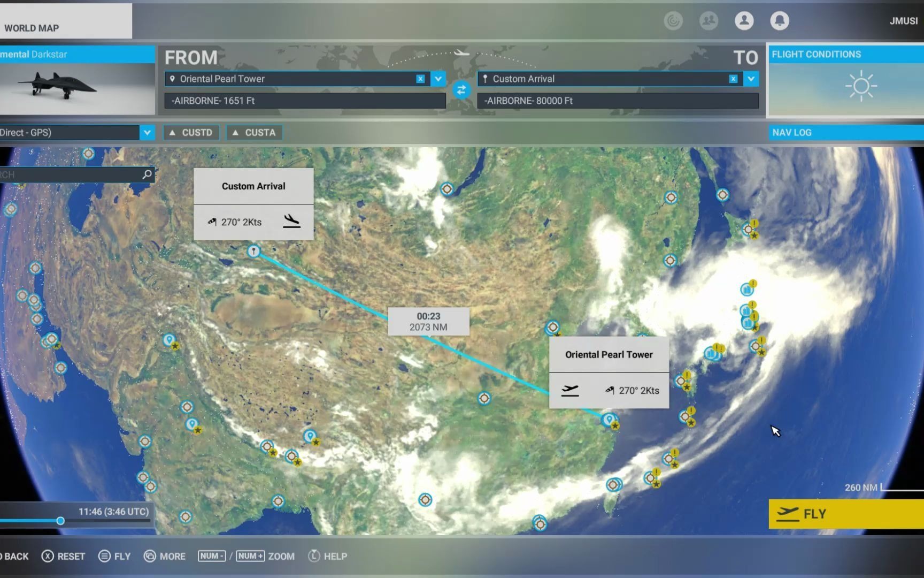924x578 pixels.
Task: Click the 260 NM map scale indicator
Action: tap(883, 488)
